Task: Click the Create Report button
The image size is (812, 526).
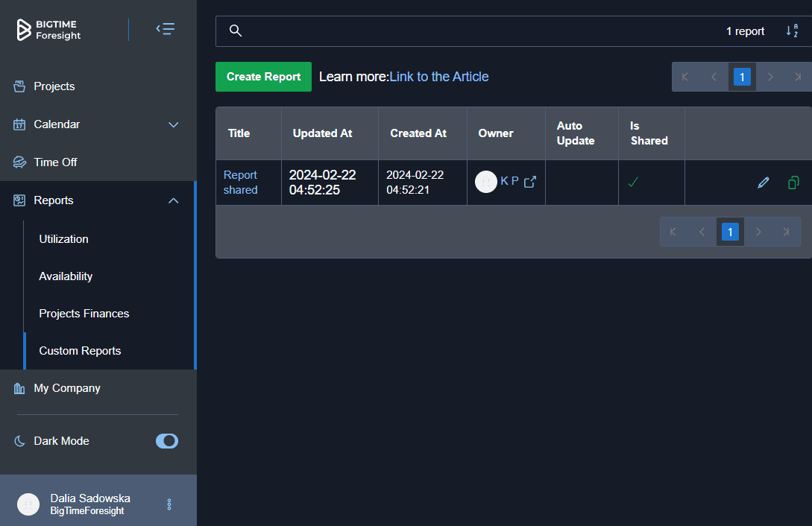Action: 263,77
